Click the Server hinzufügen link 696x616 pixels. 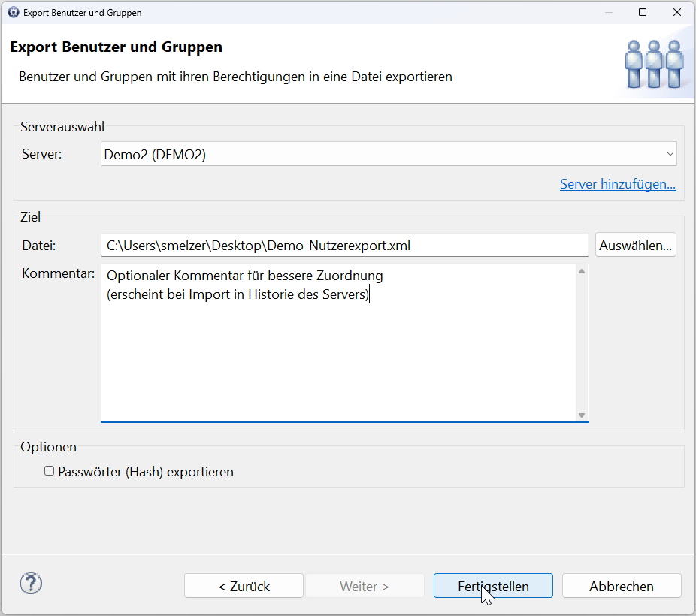click(618, 183)
